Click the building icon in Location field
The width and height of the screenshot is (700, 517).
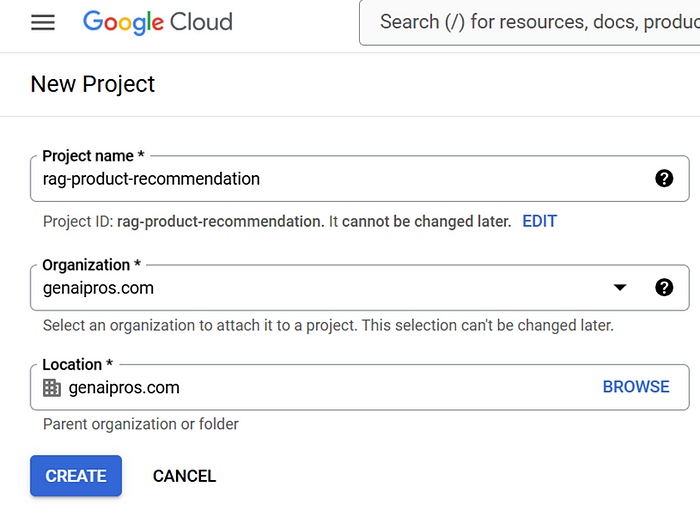[52, 388]
